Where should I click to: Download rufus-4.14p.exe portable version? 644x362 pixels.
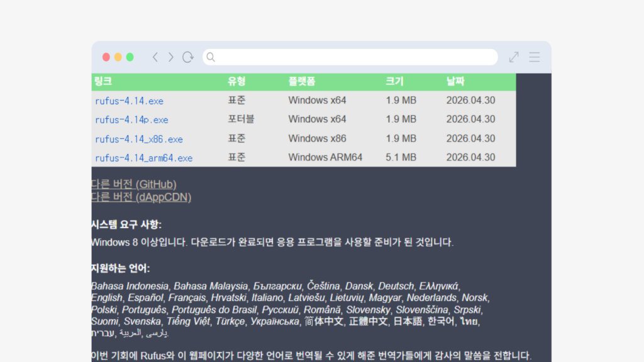(x=131, y=120)
